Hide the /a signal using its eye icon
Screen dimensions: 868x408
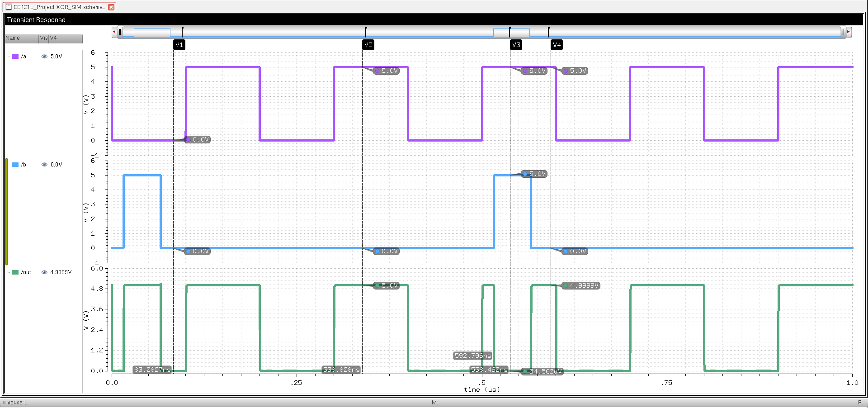pyautogui.click(x=44, y=56)
